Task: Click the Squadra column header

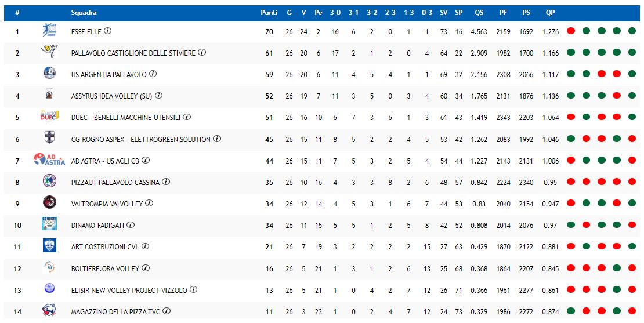Action: point(84,13)
